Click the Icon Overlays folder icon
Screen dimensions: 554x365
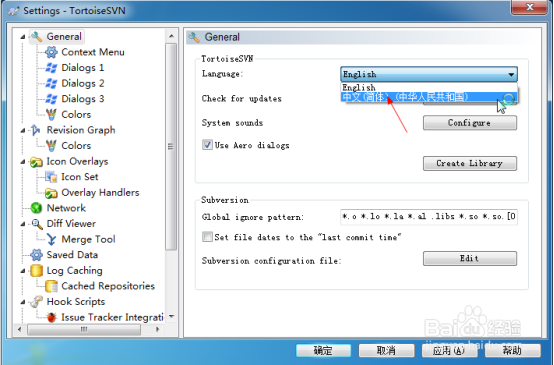[36, 161]
